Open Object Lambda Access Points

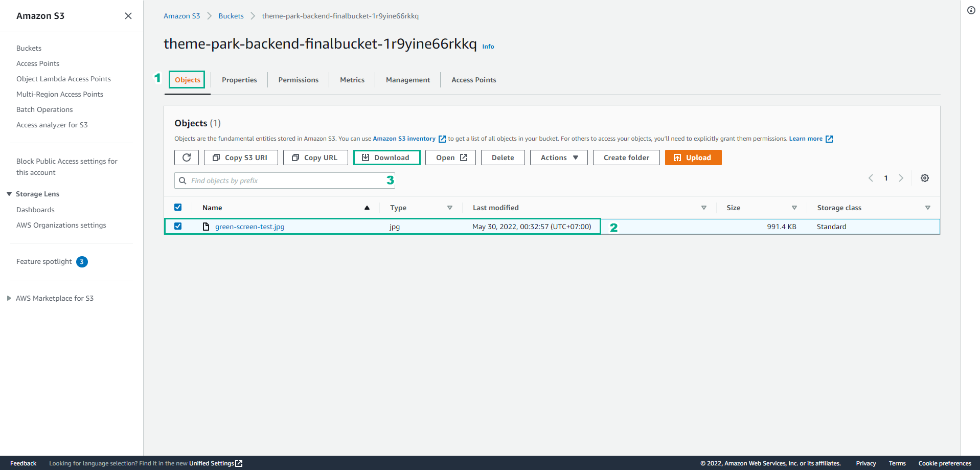point(63,79)
